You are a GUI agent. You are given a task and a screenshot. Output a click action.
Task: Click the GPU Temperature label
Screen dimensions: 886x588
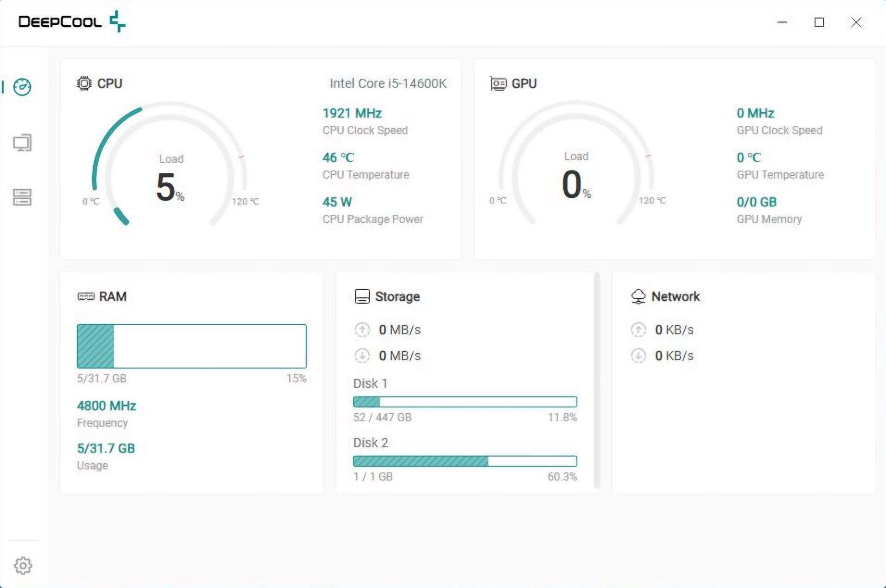780,175
